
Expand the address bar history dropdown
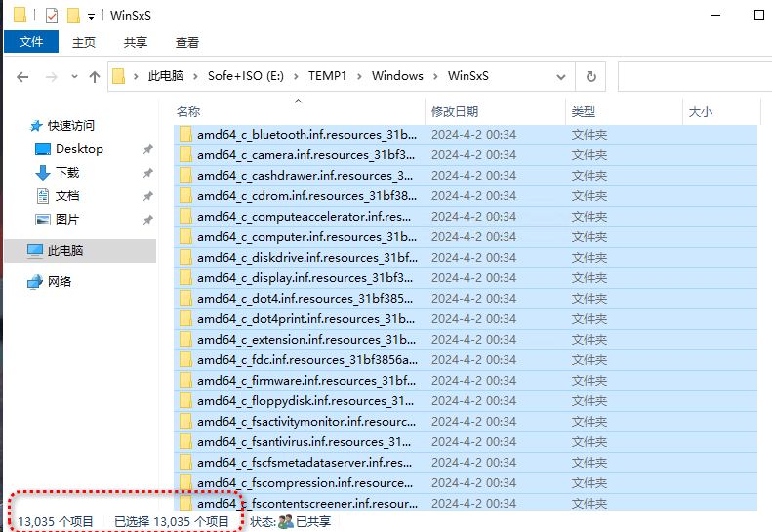point(561,76)
